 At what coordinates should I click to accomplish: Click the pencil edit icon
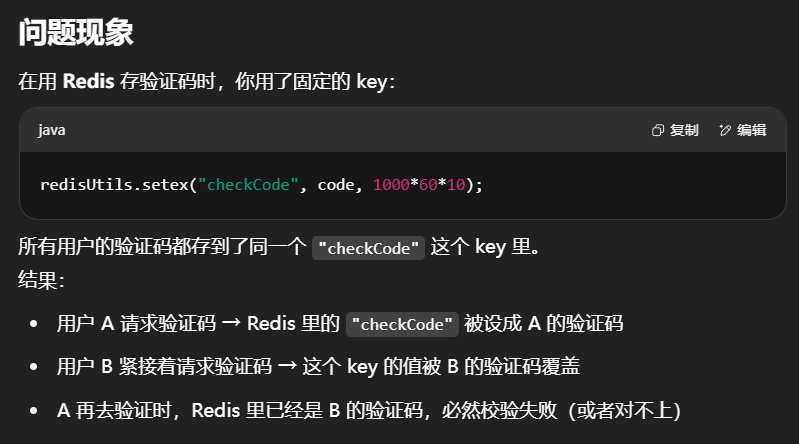point(725,130)
